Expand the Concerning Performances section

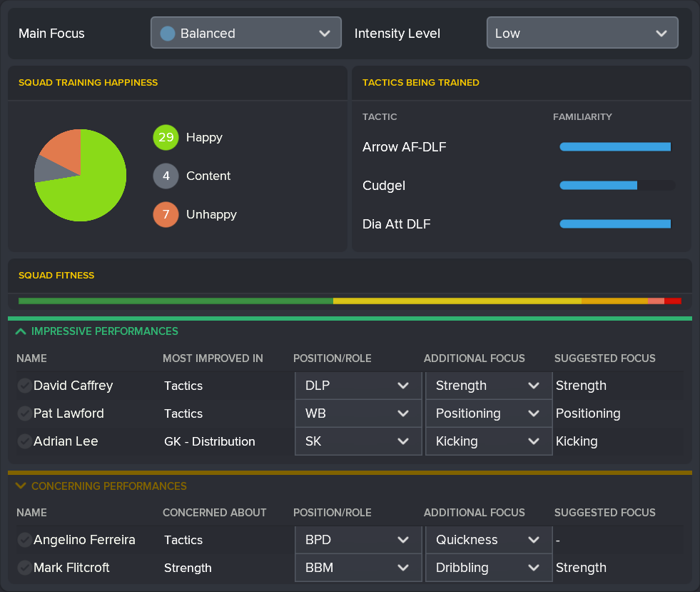21,486
